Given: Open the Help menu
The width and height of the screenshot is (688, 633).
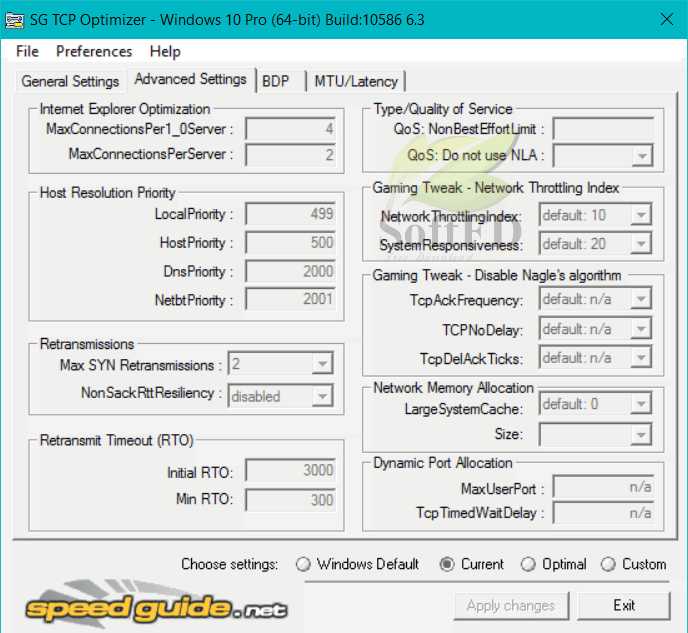Looking at the screenshot, I should pyautogui.click(x=165, y=51).
